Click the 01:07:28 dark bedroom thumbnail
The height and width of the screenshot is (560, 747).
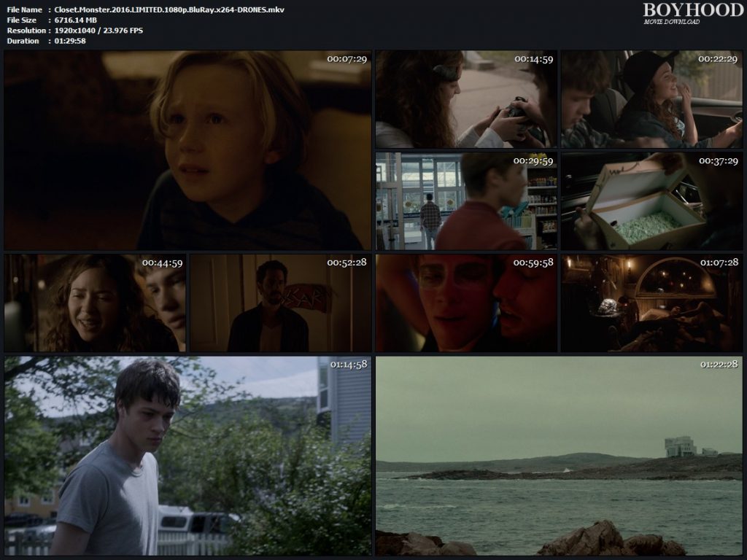pyautogui.click(x=651, y=303)
